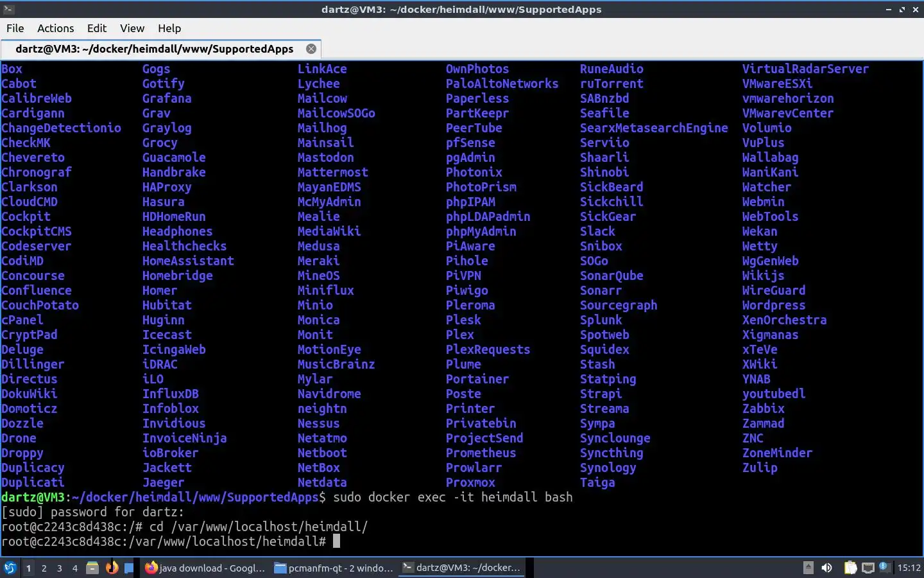924x578 pixels.
Task: Click the SearxMetasearchEngine entry
Action: [x=654, y=128]
